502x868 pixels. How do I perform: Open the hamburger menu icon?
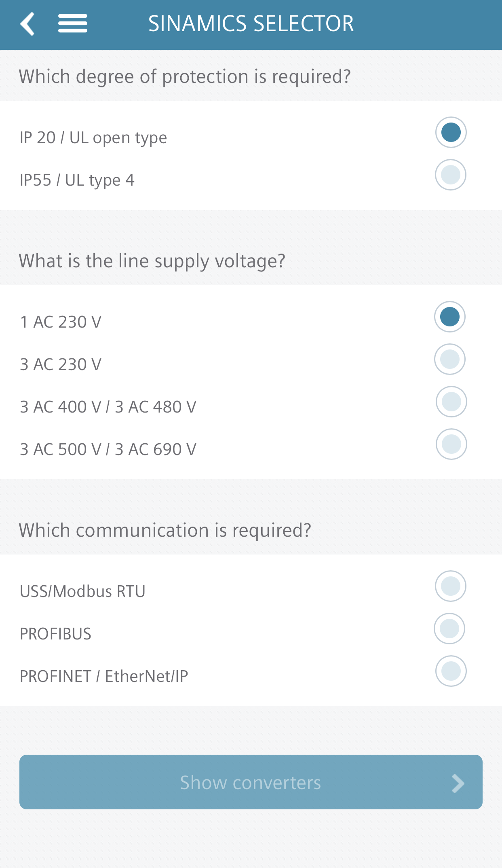pyautogui.click(x=73, y=23)
